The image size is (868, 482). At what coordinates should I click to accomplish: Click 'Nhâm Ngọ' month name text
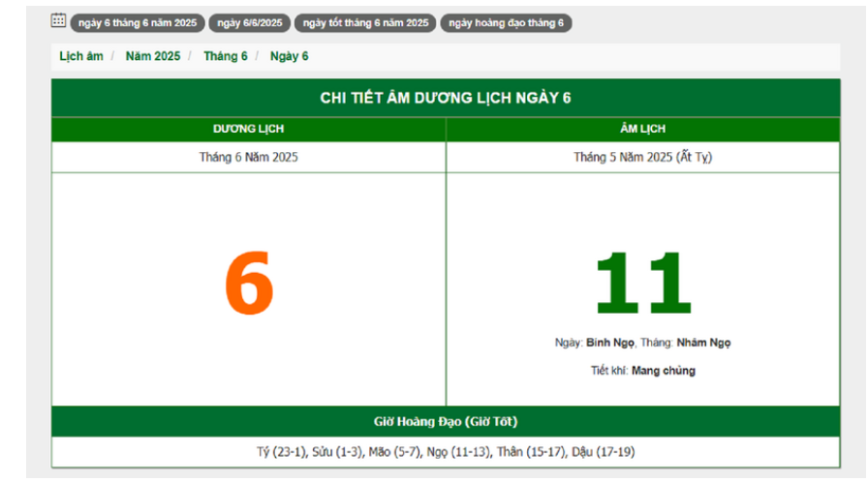pos(703,343)
